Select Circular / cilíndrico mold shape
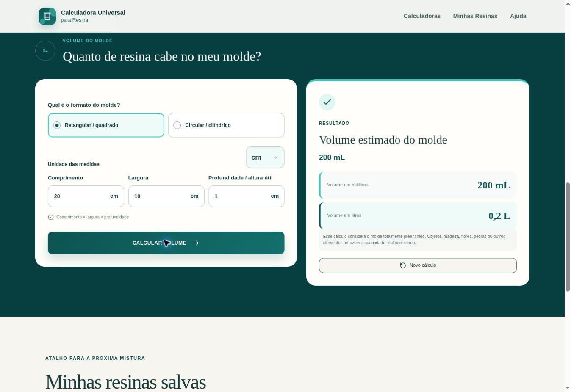The width and height of the screenshot is (571, 392). [x=226, y=125]
